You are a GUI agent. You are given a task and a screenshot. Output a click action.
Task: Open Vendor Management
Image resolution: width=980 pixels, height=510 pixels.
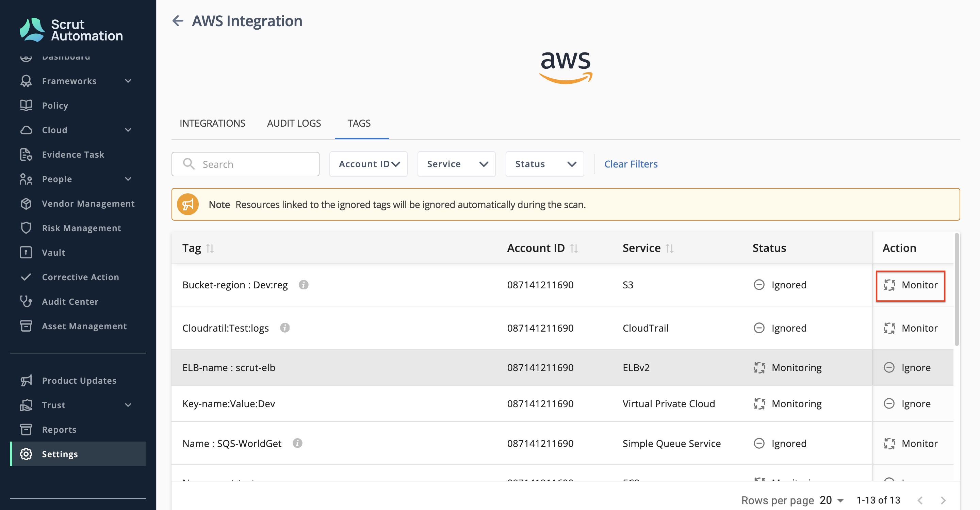[88, 204]
